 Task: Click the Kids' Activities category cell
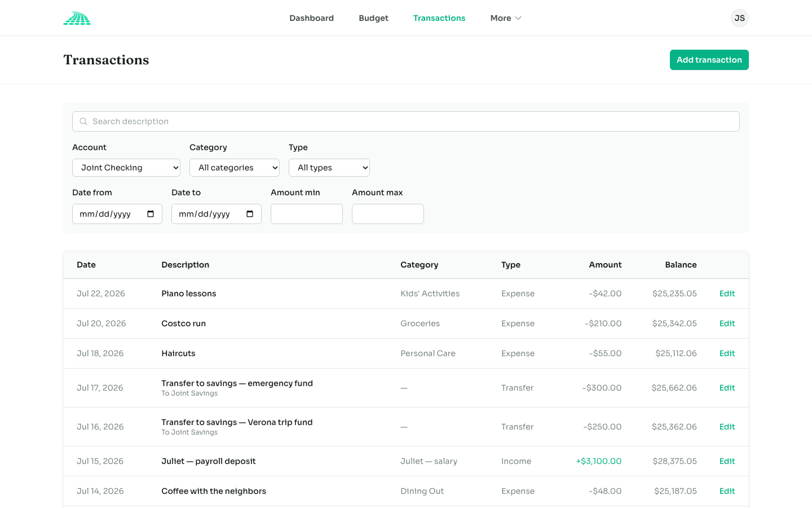tap(430, 294)
